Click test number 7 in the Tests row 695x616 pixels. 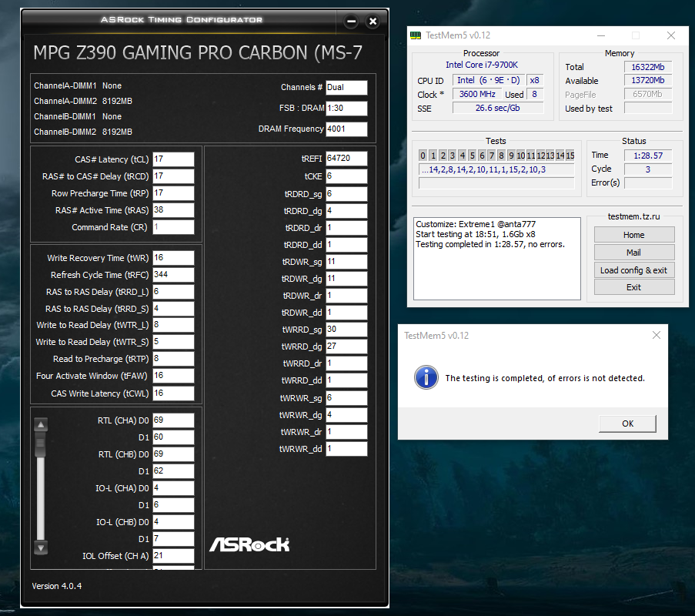click(492, 156)
